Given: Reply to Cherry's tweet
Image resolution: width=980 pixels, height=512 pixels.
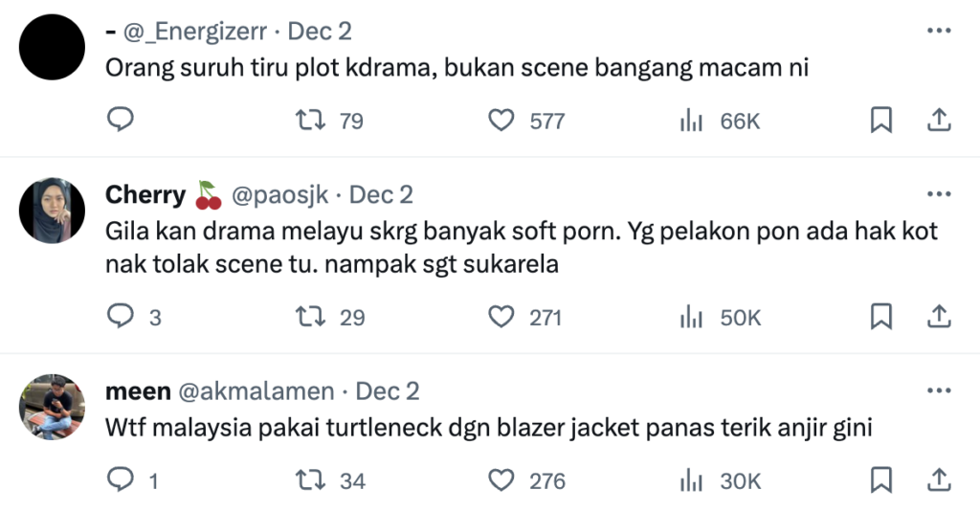Looking at the screenshot, I should [x=120, y=317].
